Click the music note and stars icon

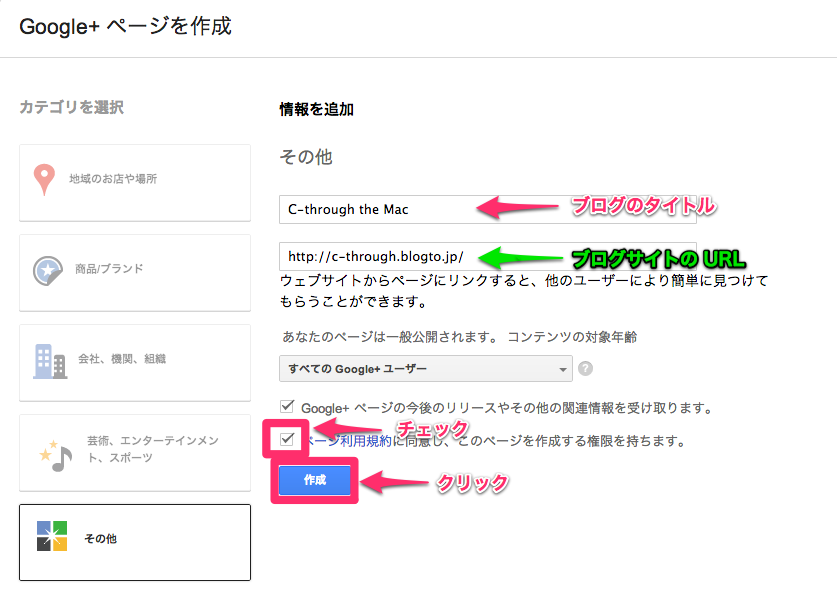pos(56,456)
